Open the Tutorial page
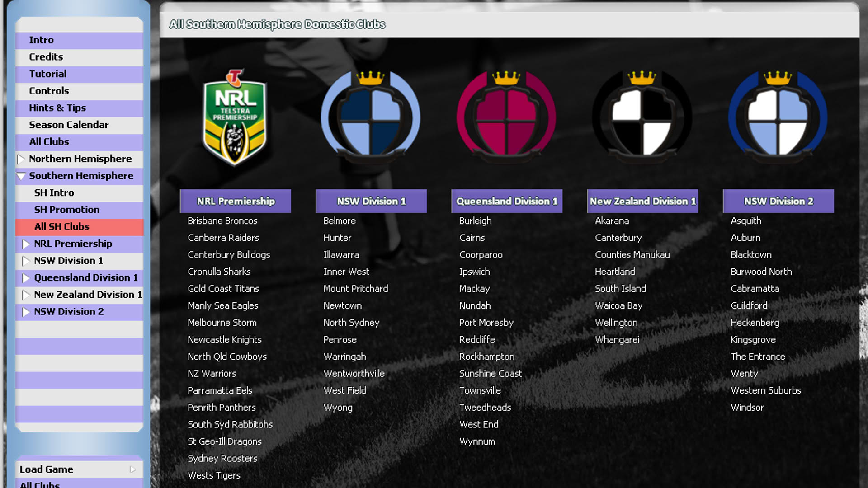Viewport: 868px width, 488px height. tap(79, 74)
